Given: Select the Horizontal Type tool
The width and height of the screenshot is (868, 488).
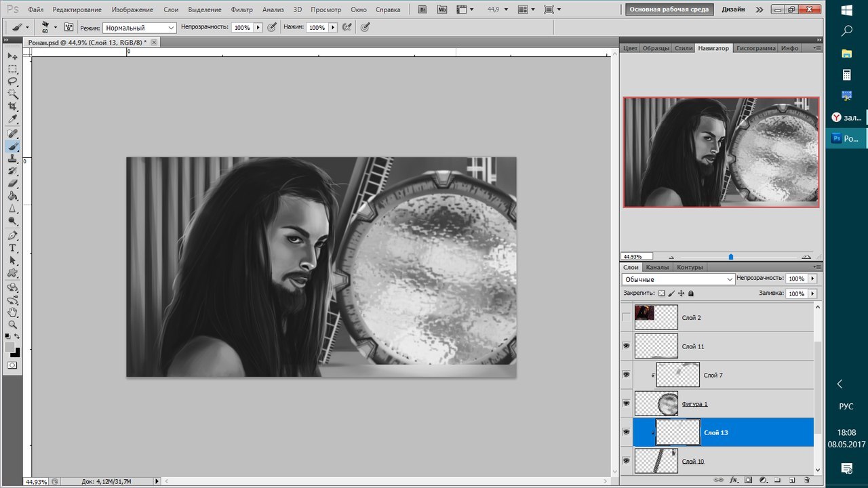Looking at the screenshot, I should click(x=12, y=248).
